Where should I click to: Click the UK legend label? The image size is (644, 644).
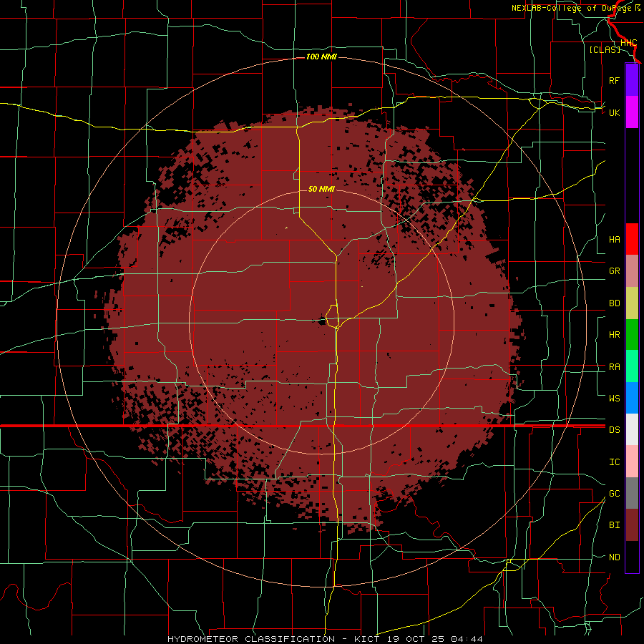click(614, 112)
